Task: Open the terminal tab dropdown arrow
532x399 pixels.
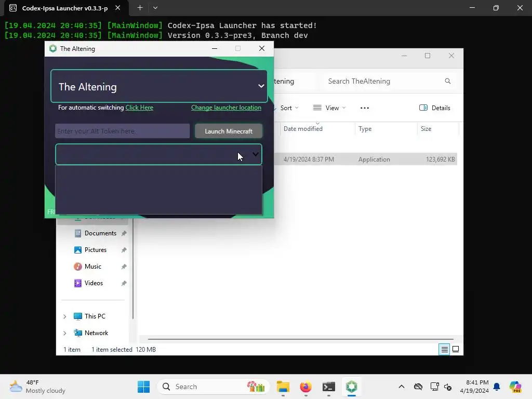Action: tap(155, 7)
